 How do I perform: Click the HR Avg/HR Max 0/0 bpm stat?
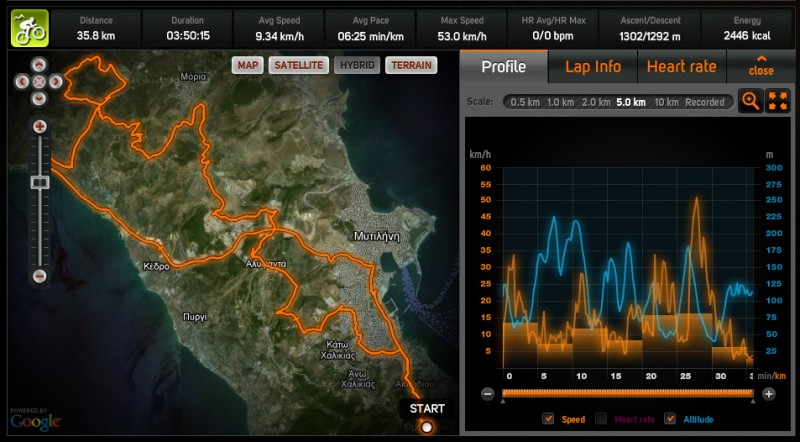(553, 29)
